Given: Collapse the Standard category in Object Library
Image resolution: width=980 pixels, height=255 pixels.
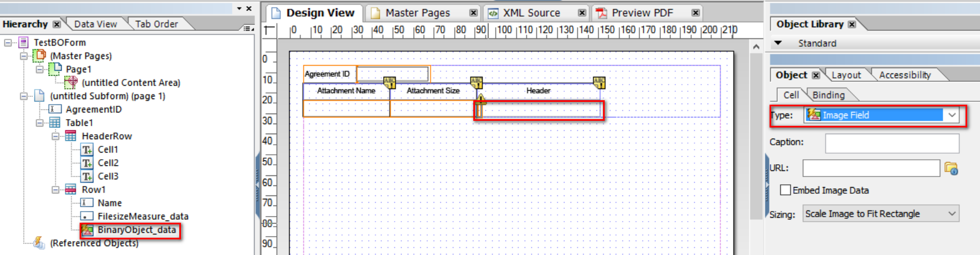Looking at the screenshot, I should 778,43.
